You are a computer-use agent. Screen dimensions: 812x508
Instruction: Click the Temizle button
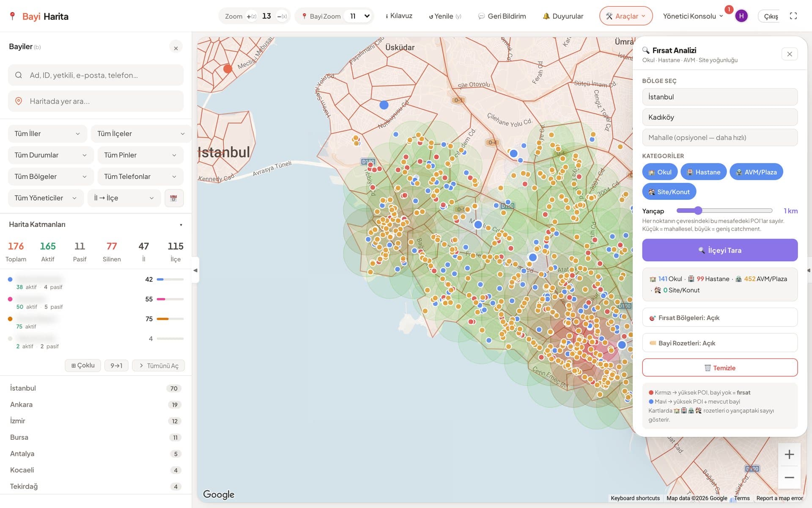pos(720,368)
